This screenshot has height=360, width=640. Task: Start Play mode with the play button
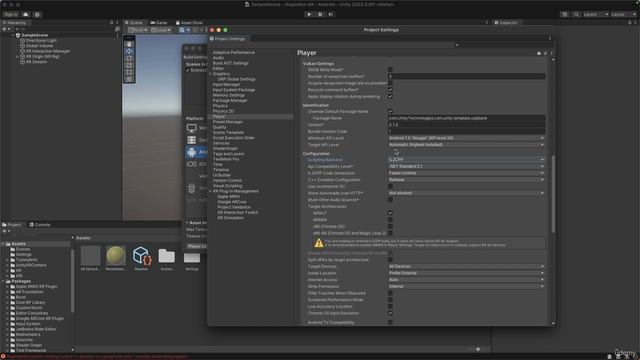click(309, 14)
